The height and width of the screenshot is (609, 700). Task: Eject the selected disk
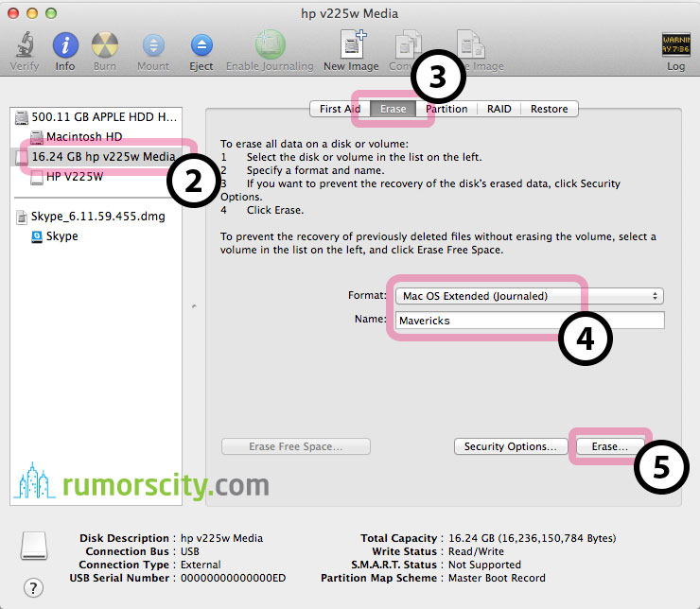click(201, 45)
